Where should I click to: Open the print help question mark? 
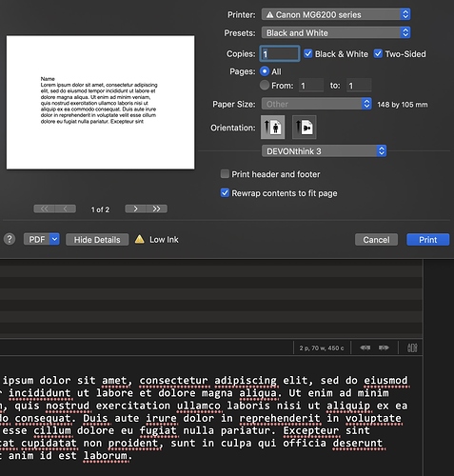(x=10, y=239)
